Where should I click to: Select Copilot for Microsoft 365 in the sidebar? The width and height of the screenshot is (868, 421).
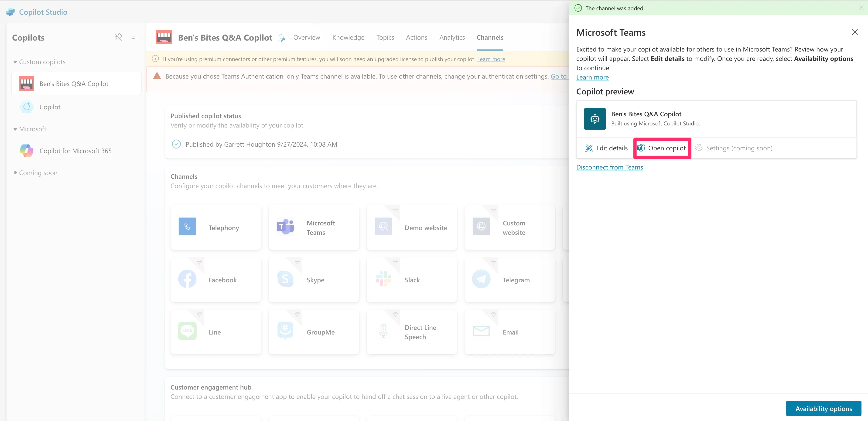(75, 151)
